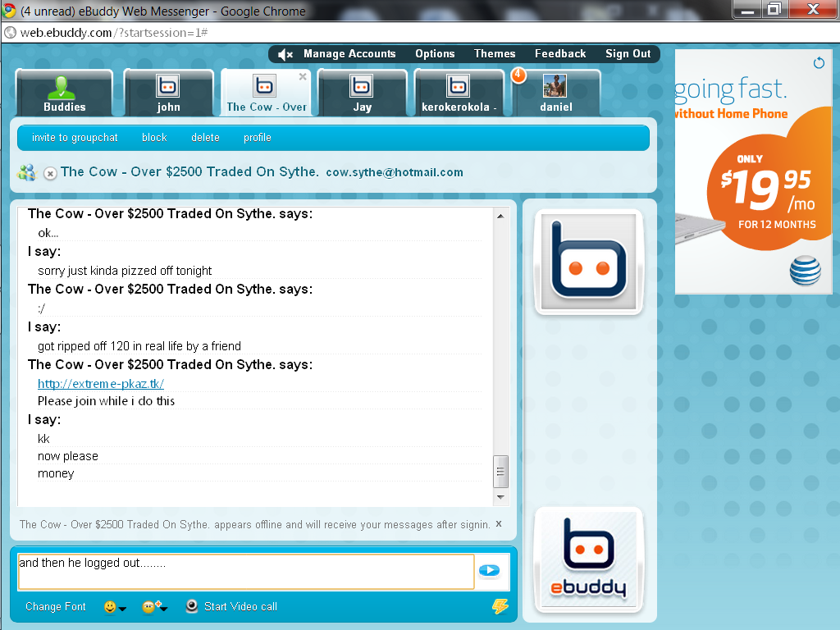This screenshot has height=630, width=840.
Task: Click my eBuddy logo avatar
Action: (x=589, y=559)
